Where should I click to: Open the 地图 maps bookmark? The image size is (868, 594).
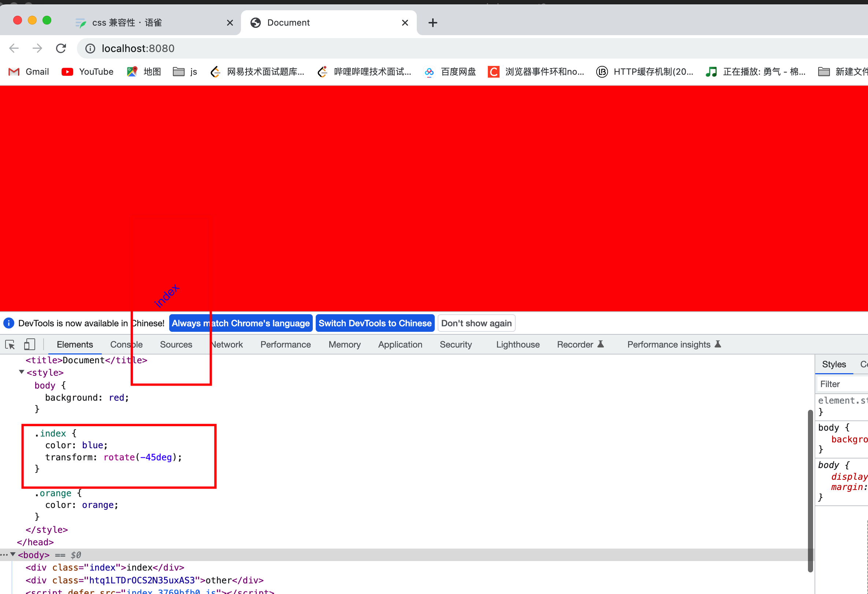(x=144, y=72)
